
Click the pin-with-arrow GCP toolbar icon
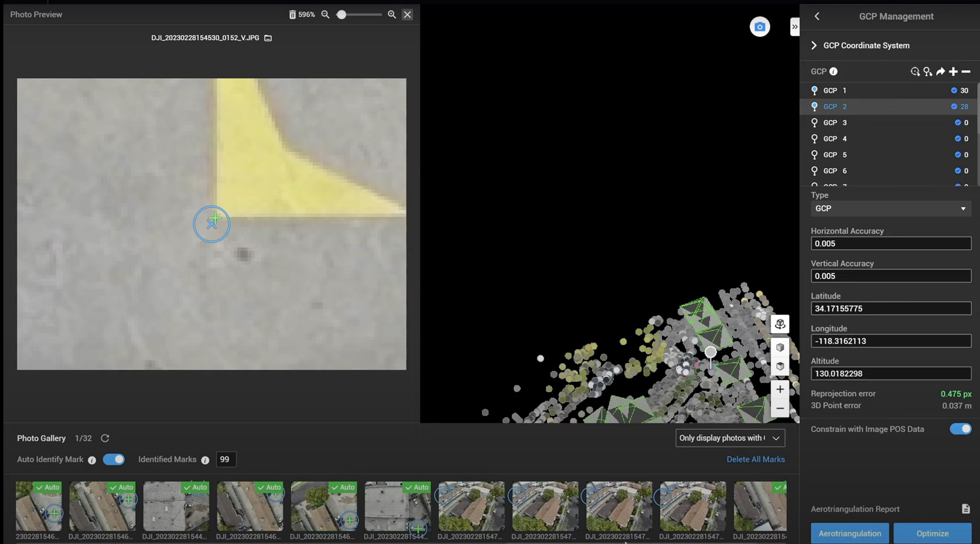[x=928, y=71]
